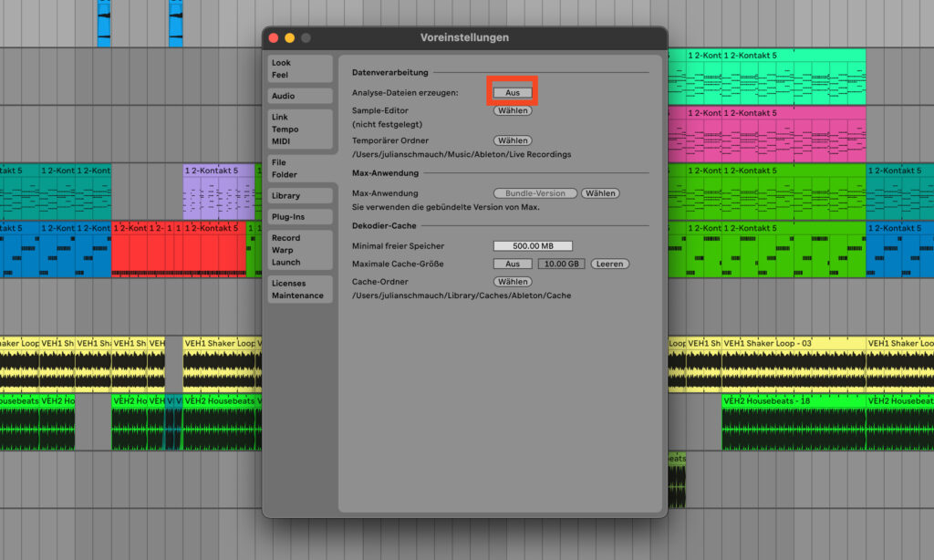
Task: Switch to the Audio preferences tab
Action: (x=300, y=96)
